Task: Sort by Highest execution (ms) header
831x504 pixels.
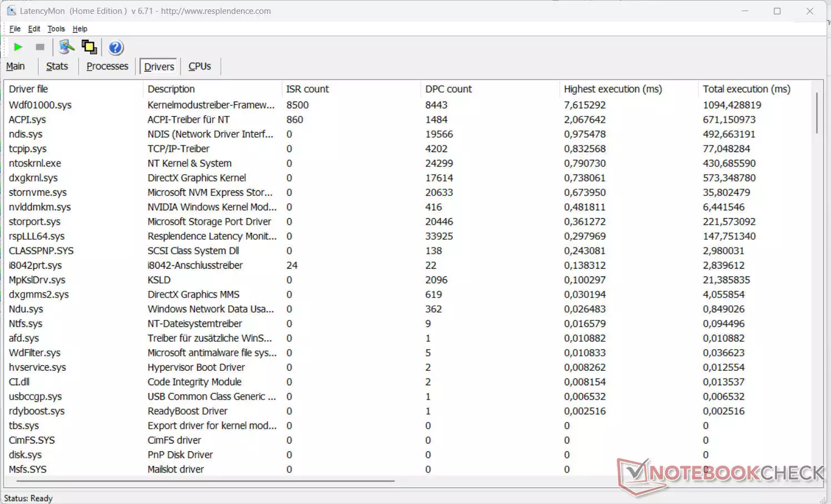Action: click(x=628, y=89)
